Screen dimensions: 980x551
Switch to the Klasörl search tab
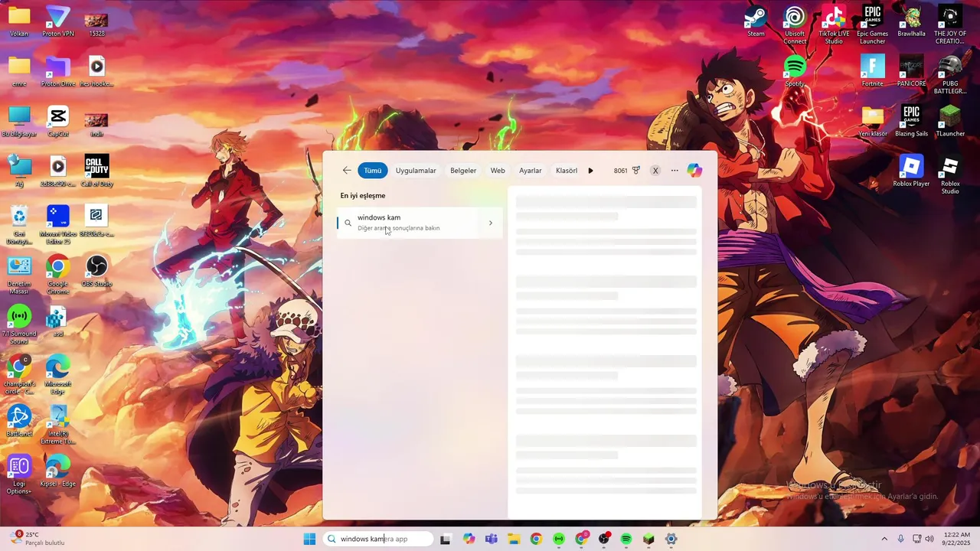click(x=567, y=171)
